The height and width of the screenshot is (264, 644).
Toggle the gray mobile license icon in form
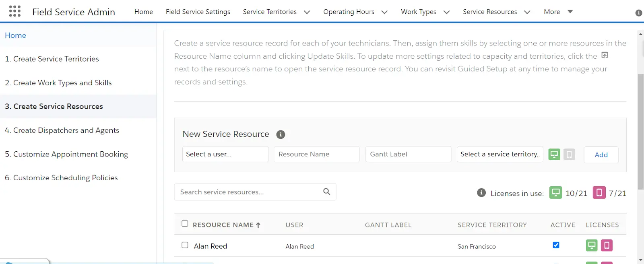pos(569,155)
